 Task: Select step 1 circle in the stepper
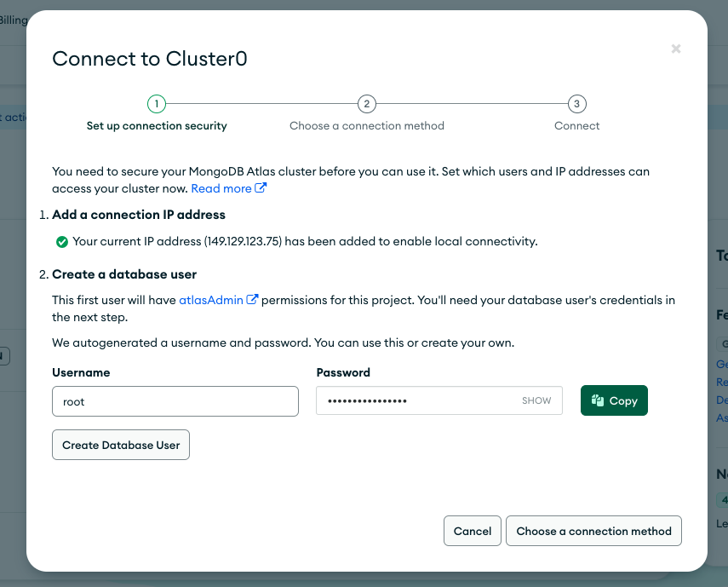tap(157, 104)
